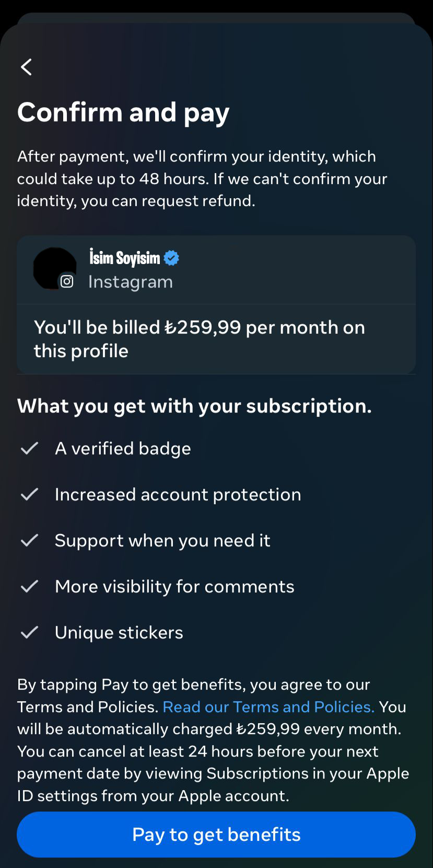
Task: Click the 'More visibility for comments' text
Action: [174, 587]
